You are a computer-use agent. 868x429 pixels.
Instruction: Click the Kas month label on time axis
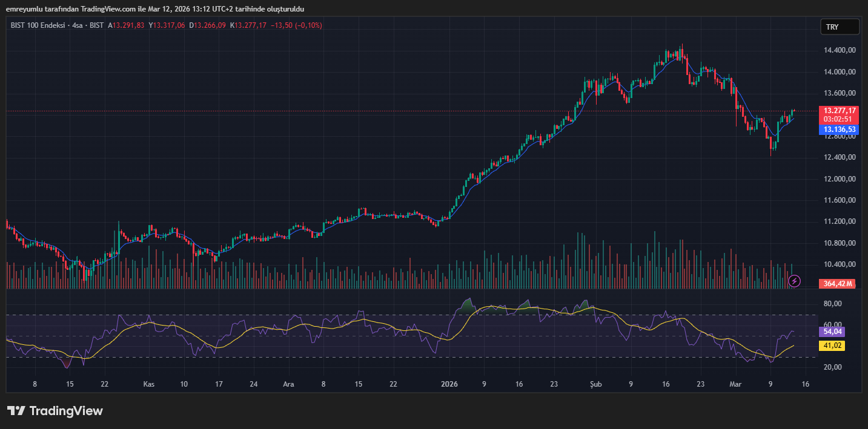[x=148, y=384]
